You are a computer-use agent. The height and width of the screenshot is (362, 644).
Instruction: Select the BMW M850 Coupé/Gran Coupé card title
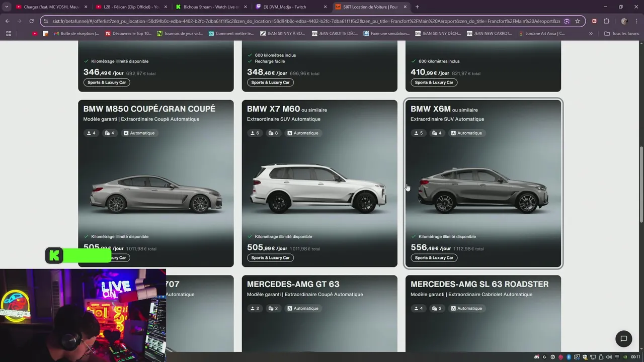(149, 109)
